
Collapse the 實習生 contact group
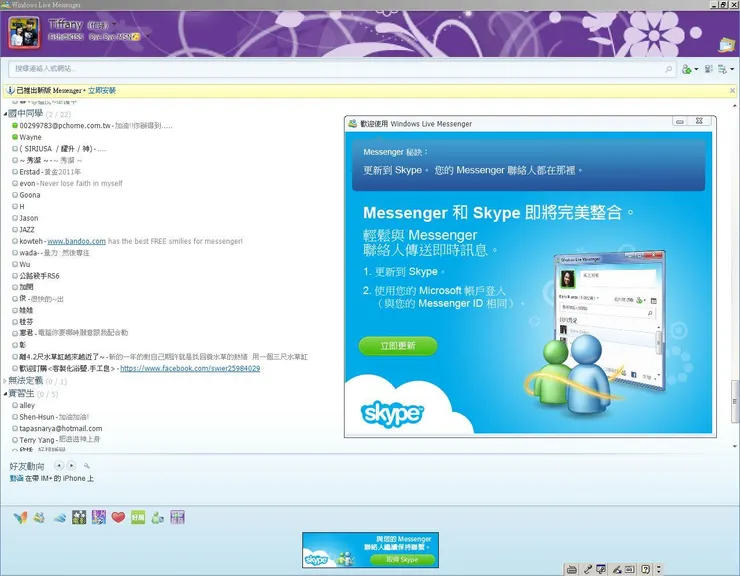(5, 394)
